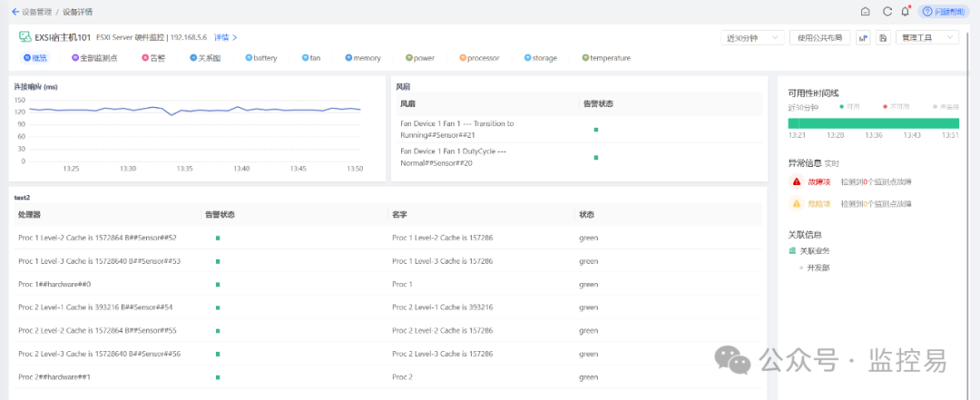Click the red 故障项 warning icon
The width and height of the screenshot is (980, 400).
coord(797,182)
